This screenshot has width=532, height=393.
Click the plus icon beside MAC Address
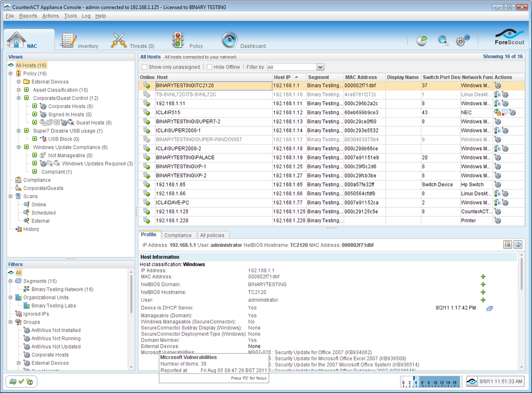(483, 277)
